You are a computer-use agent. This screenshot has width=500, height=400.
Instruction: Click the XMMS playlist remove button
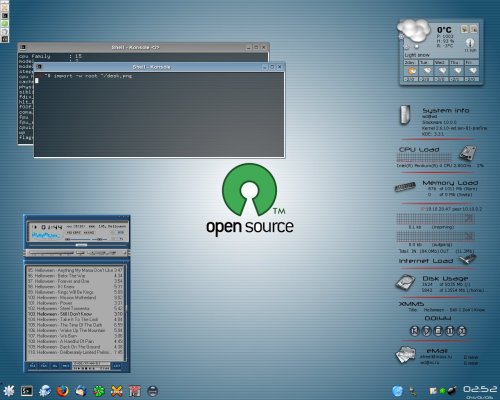tap(44, 366)
